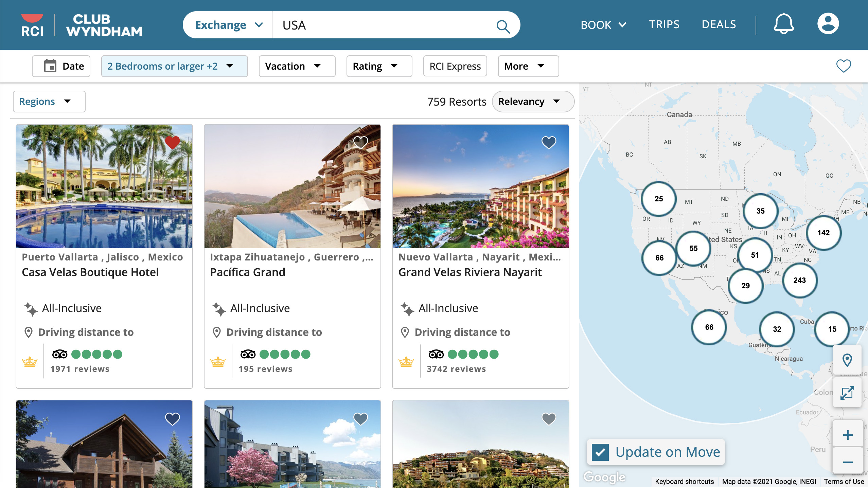Viewport: 868px width, 488px height.
Task: Expand the map to fullscreen
Action: tap(847, 393)
